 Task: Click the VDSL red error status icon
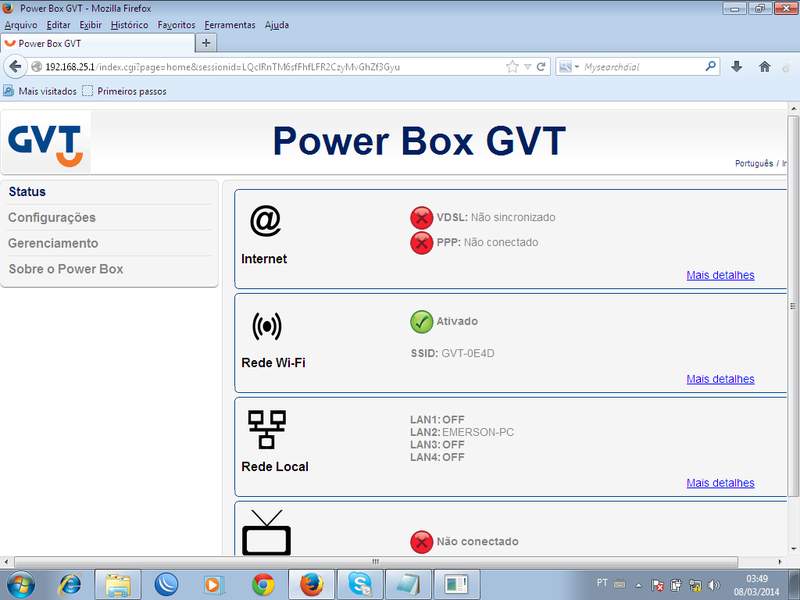421,218
